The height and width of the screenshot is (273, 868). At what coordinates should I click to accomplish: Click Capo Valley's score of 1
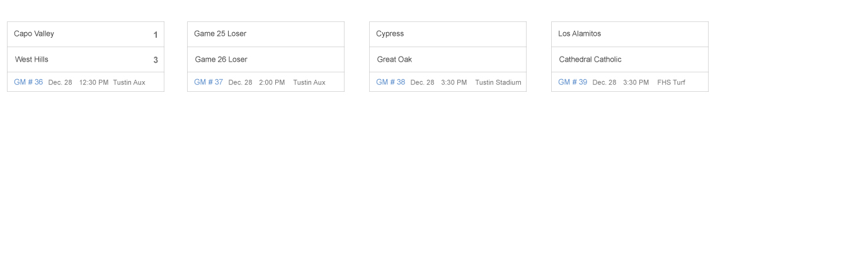[x=156, y=35]
